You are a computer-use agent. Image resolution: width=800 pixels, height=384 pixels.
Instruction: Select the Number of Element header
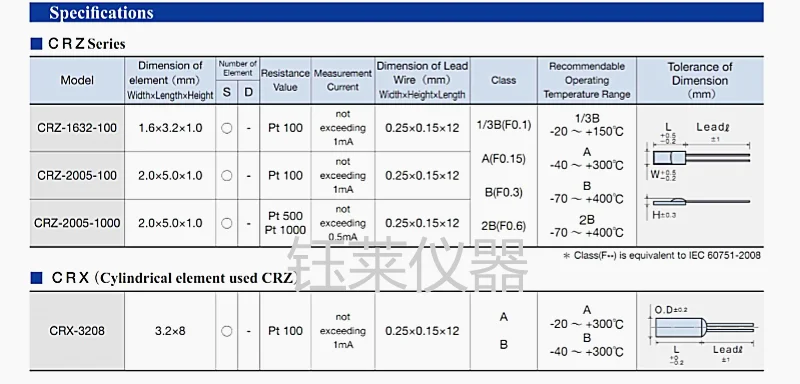238,68
